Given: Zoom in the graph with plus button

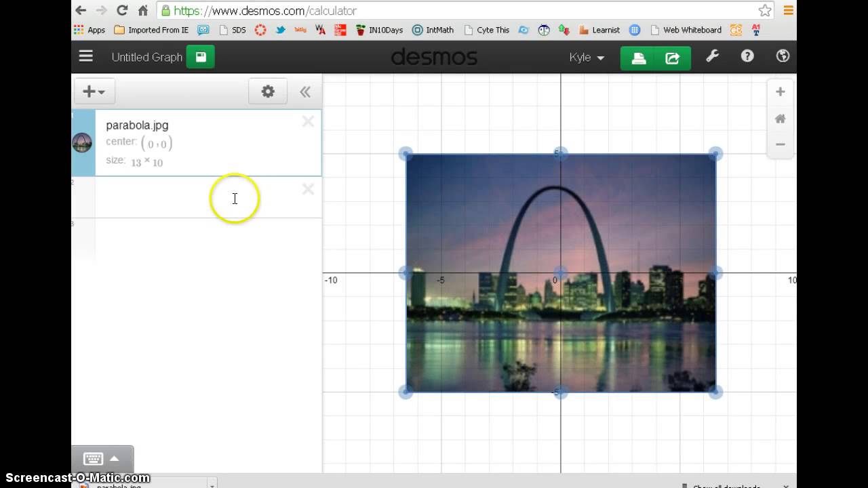Looking at the screenshot, I should 780,91.
